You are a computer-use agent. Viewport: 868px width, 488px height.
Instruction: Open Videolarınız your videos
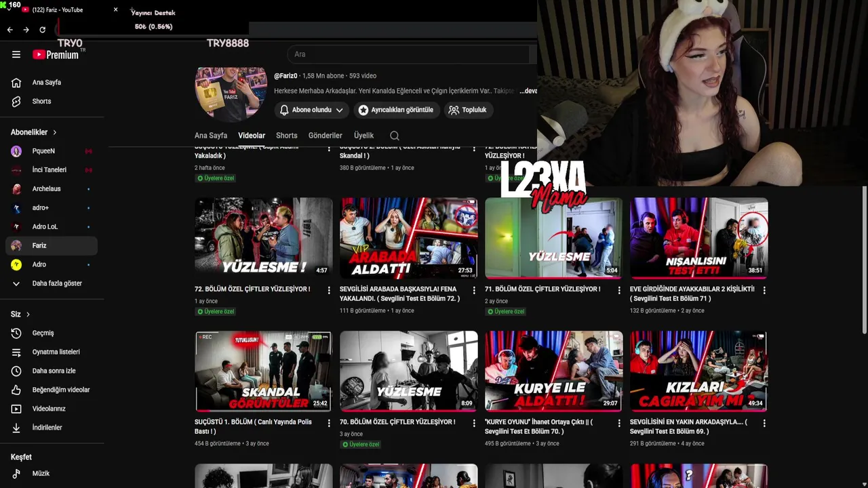[x=52, y=409]
